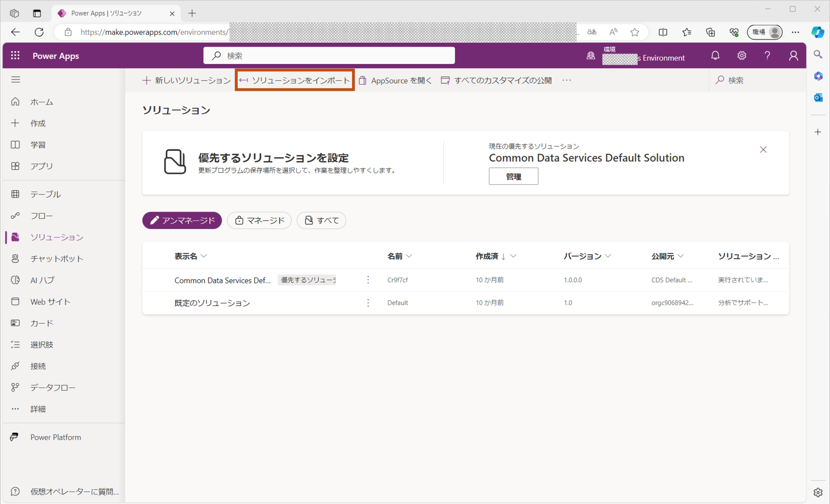
Task: Go to ホーム in left navigation
Action: tap(64, 102)
